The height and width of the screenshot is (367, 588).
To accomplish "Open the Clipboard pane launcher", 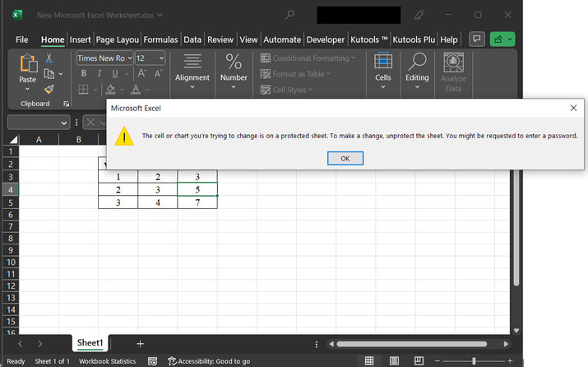I will tap(67, 104).
